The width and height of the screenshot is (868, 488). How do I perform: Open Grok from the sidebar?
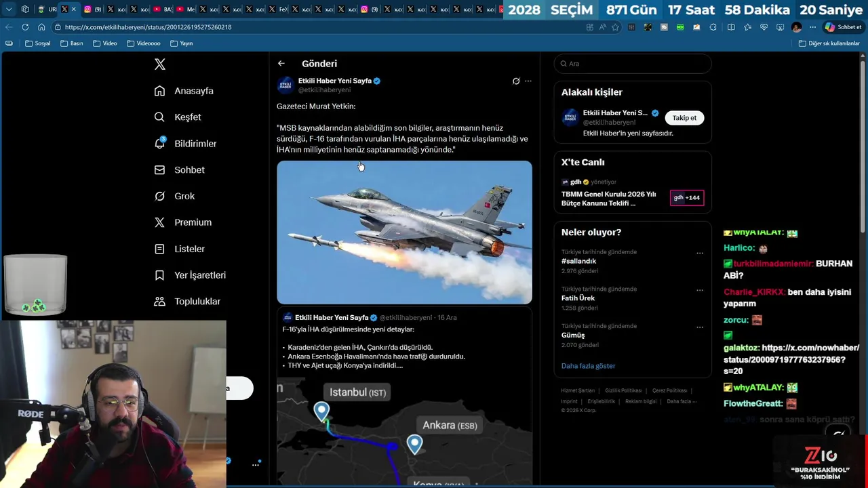pos(174,196)
